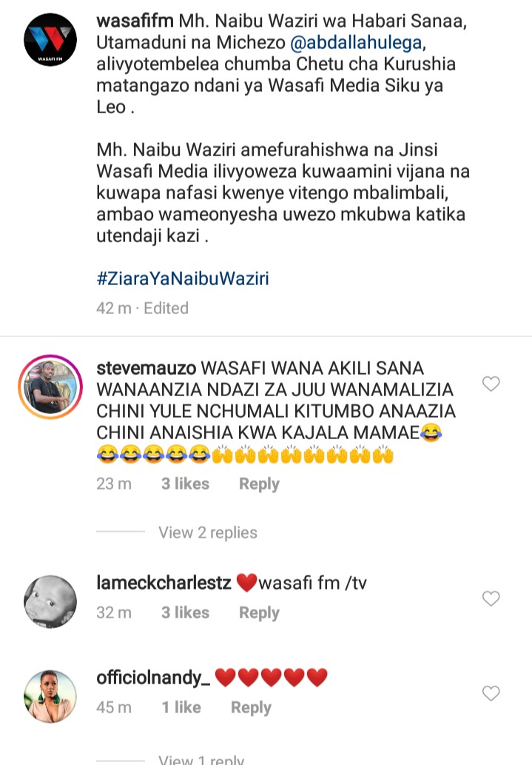The width and height of the screenshot is (532, 765).
Task: View the 3 likes on lameckcharlestz's comment
Action: click(185, 612)
